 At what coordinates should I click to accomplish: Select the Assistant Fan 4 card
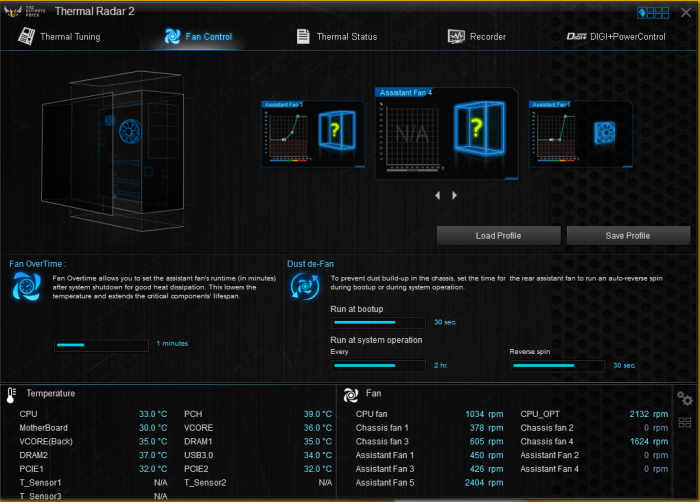pyautogui.click(x=446, y=134)
